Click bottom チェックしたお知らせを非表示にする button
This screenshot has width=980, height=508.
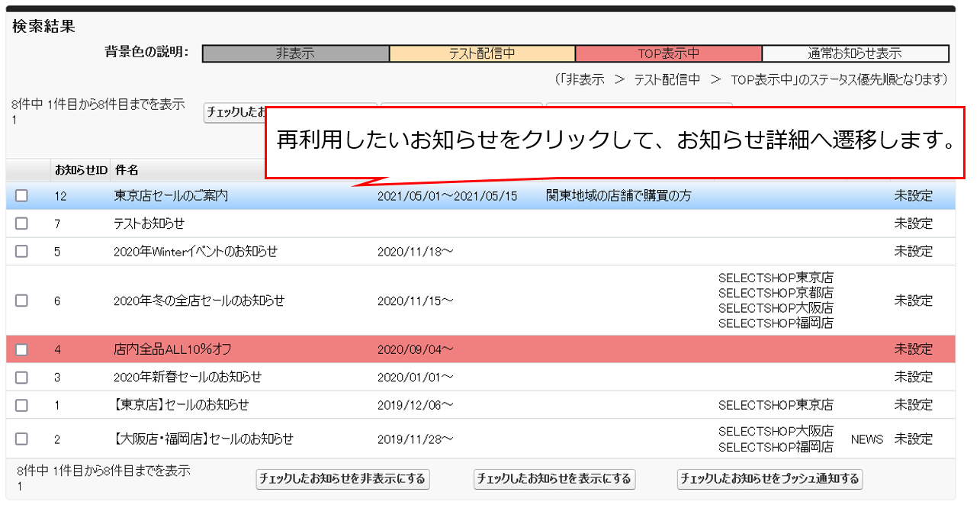point(342,479)
